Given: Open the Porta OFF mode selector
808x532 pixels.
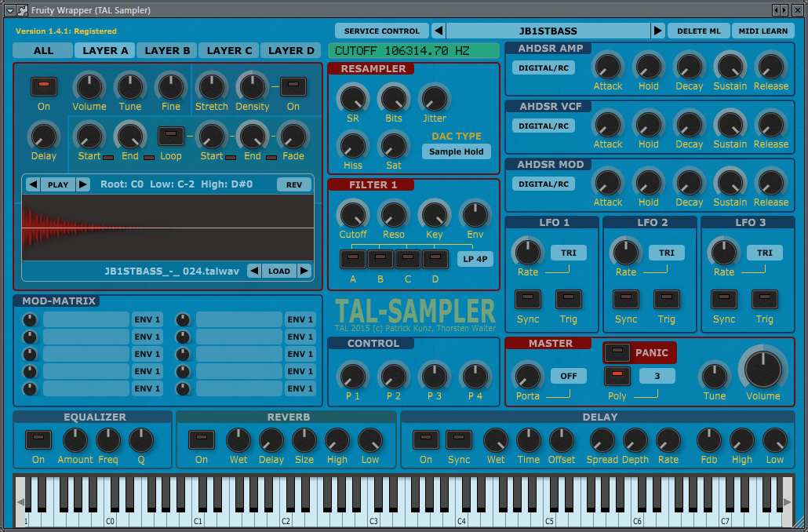Looking at the screenshot, I should click(x=569, y=376).
